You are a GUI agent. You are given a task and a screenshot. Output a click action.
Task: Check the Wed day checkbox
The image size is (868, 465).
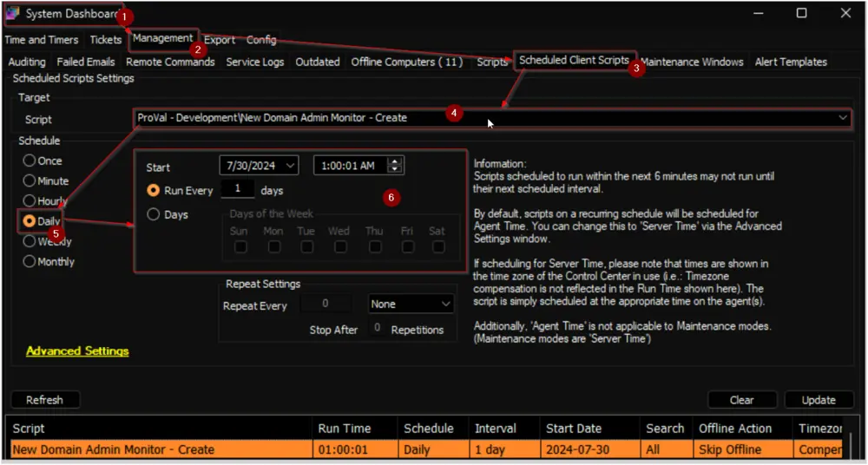pos(340,247)
